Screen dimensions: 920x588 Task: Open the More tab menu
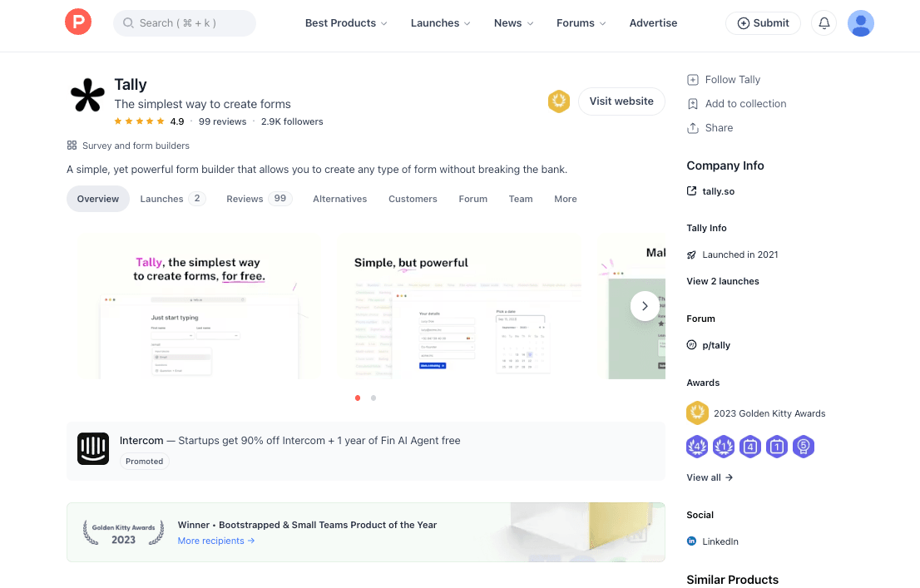tap(566, 199)
